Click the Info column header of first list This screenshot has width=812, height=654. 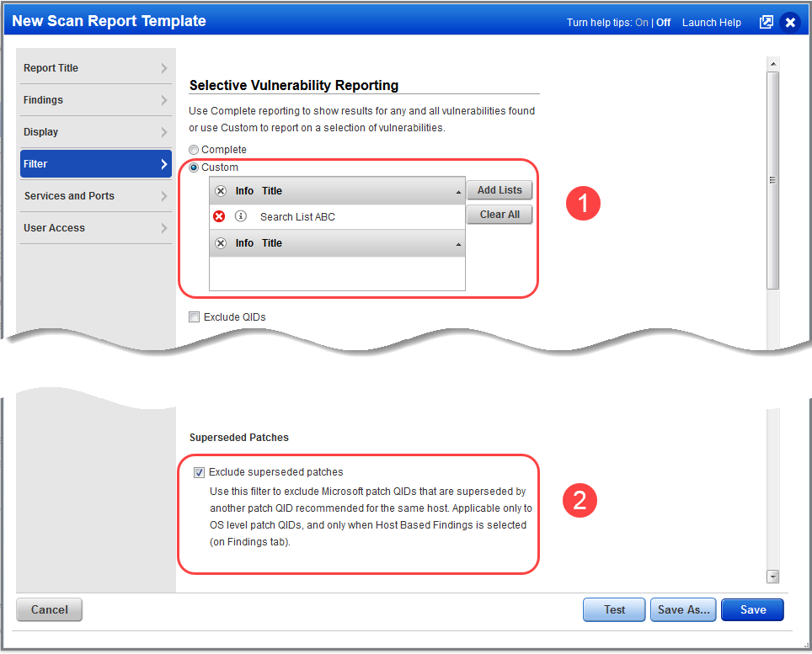[x=244, y=190]
